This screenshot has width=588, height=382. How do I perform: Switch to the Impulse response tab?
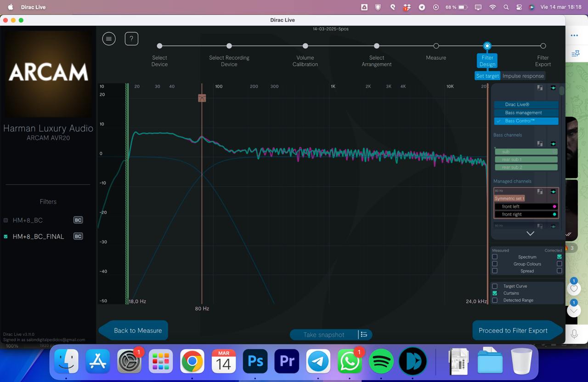[523, 76]
